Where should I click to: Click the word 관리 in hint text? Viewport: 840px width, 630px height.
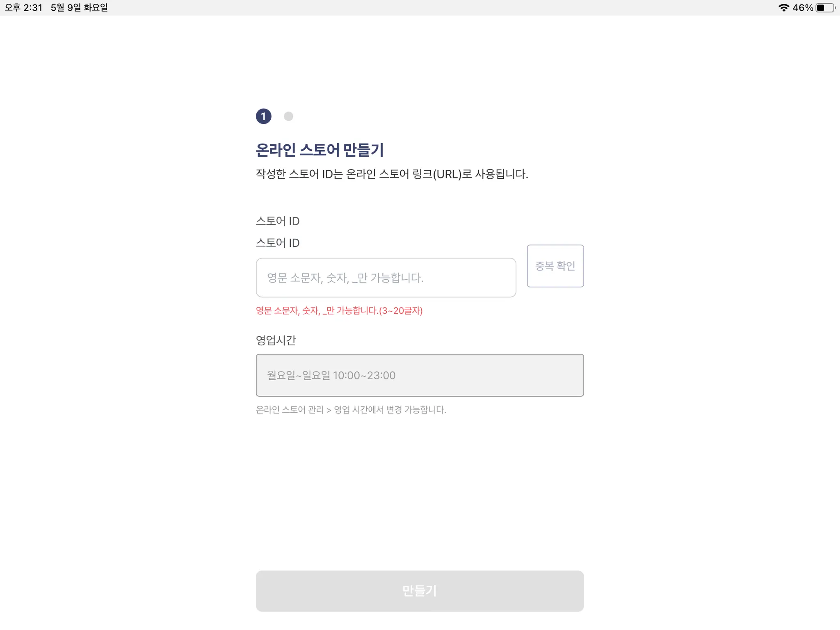(x=315, y=410)
